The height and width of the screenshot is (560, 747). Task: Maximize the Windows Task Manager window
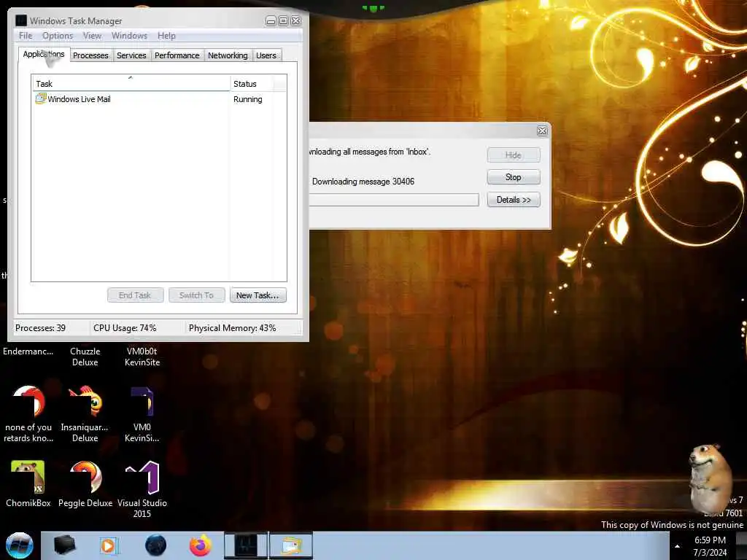[283, 21]
